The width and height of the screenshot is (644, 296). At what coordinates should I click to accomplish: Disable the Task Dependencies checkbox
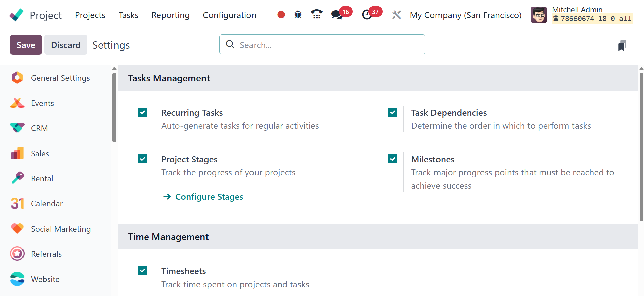coord(393,112)
